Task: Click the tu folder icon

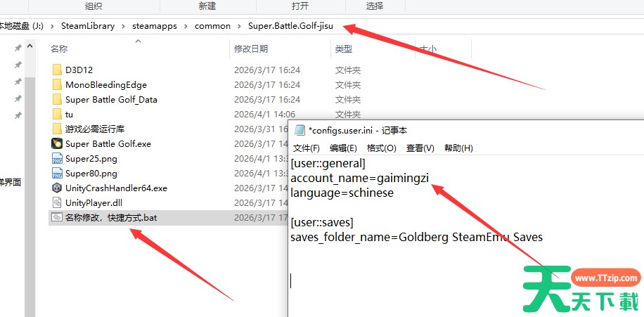Action: click(57, 115)
